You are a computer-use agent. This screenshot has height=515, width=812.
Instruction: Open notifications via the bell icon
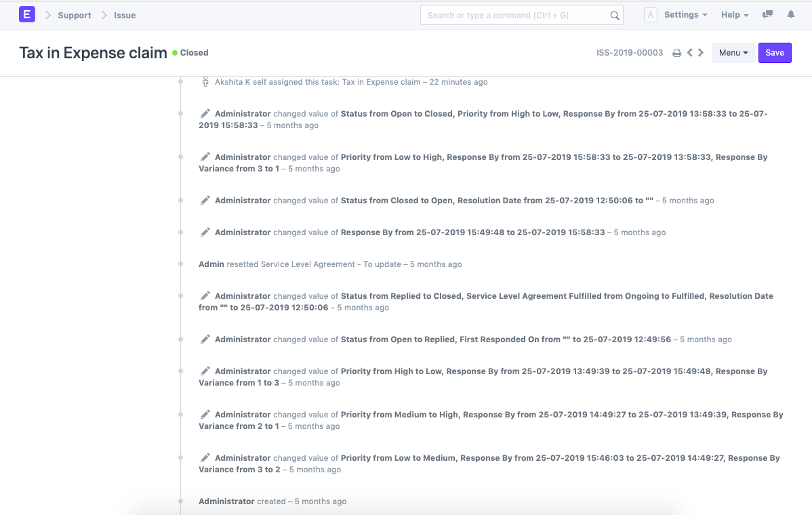790,14
